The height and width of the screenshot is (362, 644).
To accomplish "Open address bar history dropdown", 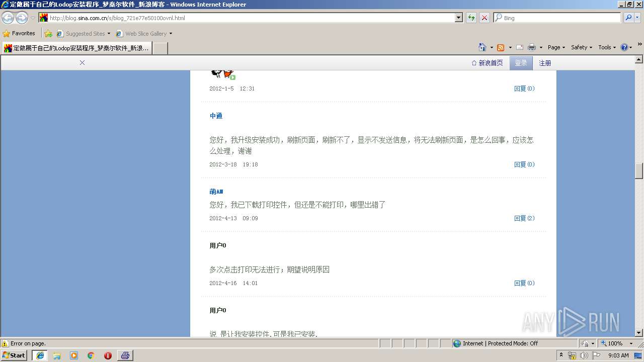I will coord(458,18).
